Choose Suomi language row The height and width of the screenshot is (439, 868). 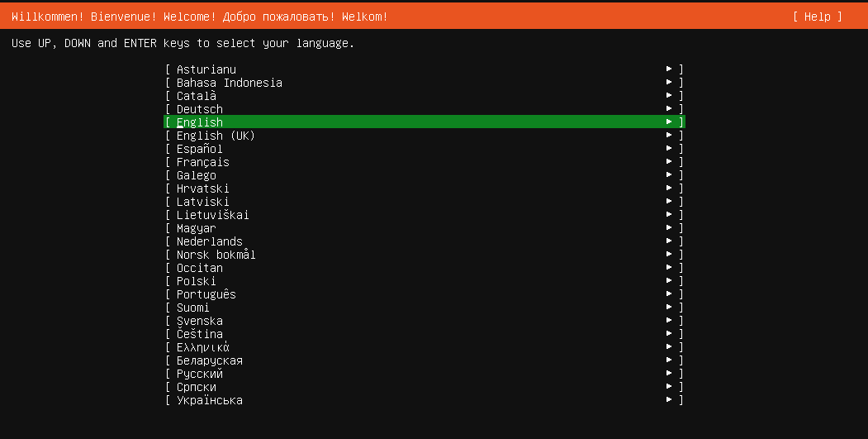click(x=425, y=308)
